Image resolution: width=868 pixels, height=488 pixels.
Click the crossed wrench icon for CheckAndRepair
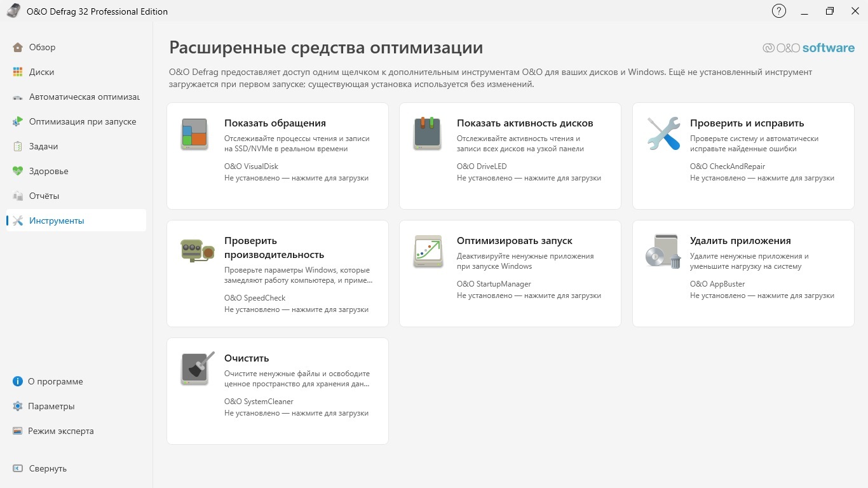tap(663, 133)
